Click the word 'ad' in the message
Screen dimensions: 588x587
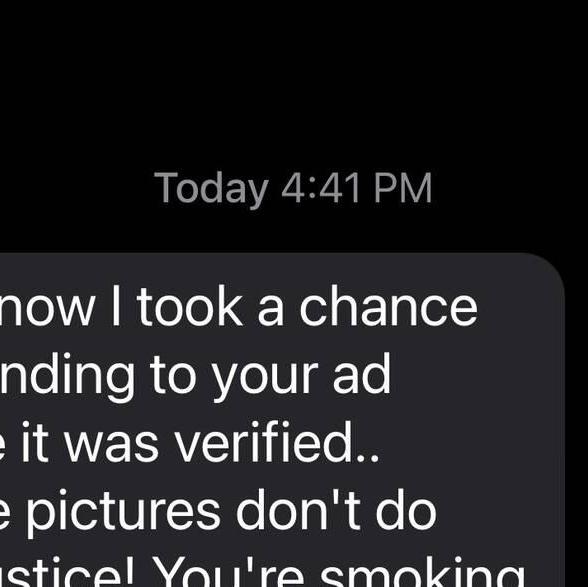tap(362, 373)
